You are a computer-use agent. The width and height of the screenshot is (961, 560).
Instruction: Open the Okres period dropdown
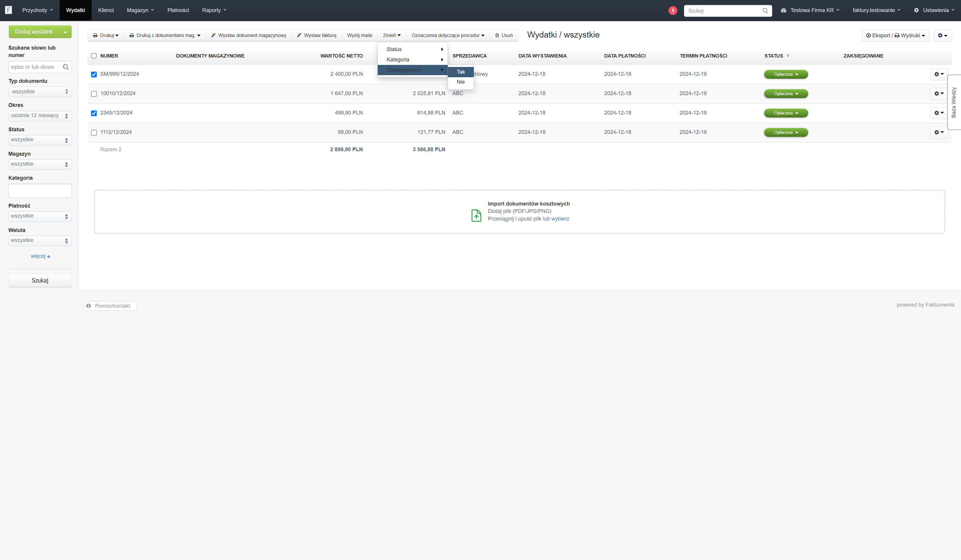(40, 116)
